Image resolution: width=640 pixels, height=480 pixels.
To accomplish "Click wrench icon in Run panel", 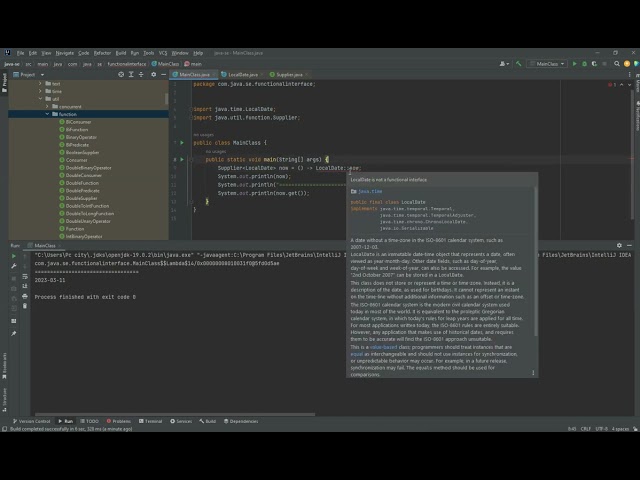I will [x=14, y=266].
